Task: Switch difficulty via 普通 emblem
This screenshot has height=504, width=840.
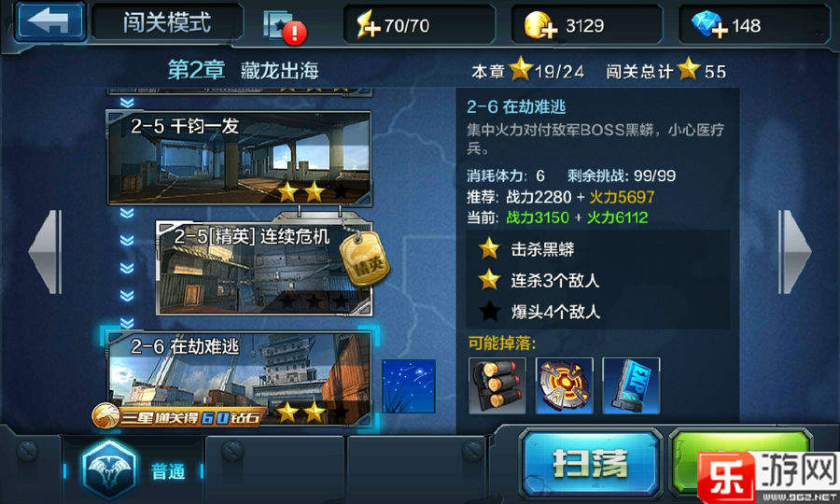Action: 133,470
